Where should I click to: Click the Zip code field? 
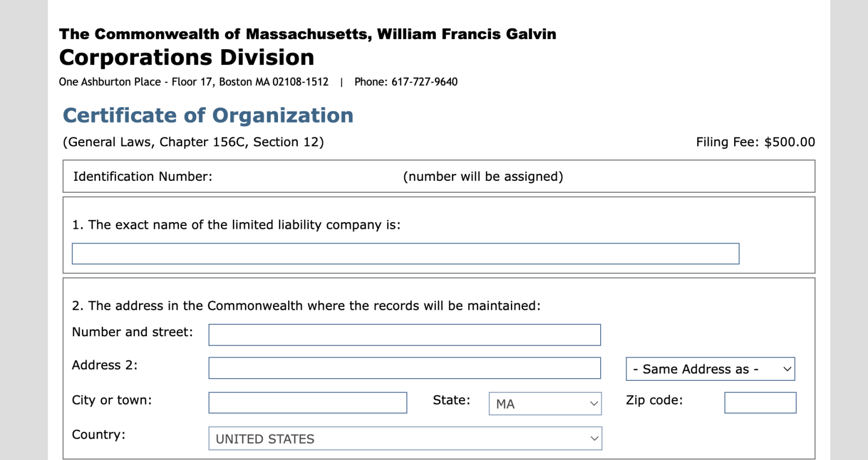(x=759, y=402)
